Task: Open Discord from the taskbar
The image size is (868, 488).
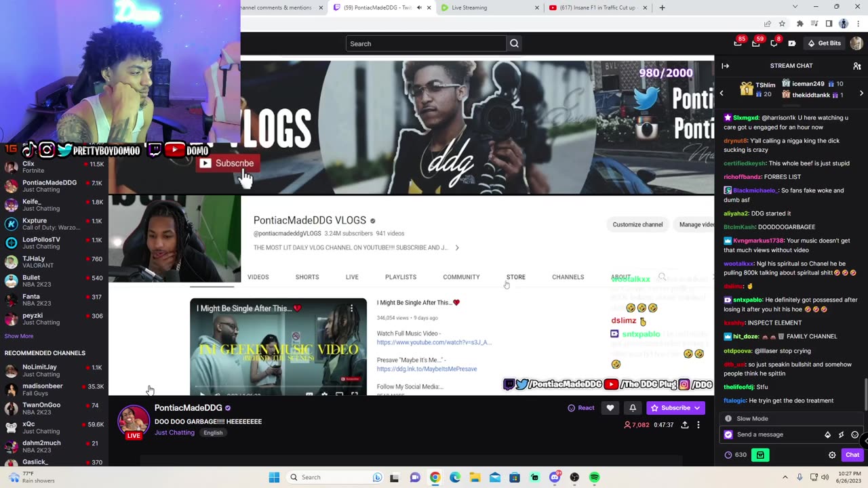Action: click(x=555, y=477)
